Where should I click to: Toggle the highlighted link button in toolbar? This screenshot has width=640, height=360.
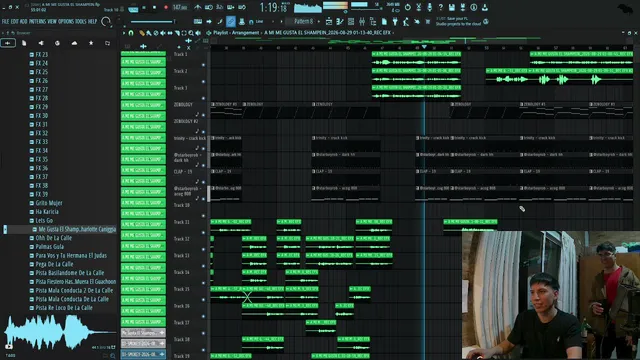pyautogui.click(x=231, y=22)
